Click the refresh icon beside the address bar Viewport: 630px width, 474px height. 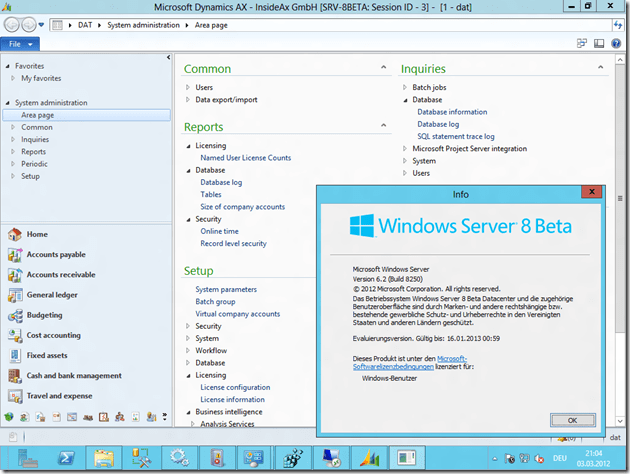618,25
